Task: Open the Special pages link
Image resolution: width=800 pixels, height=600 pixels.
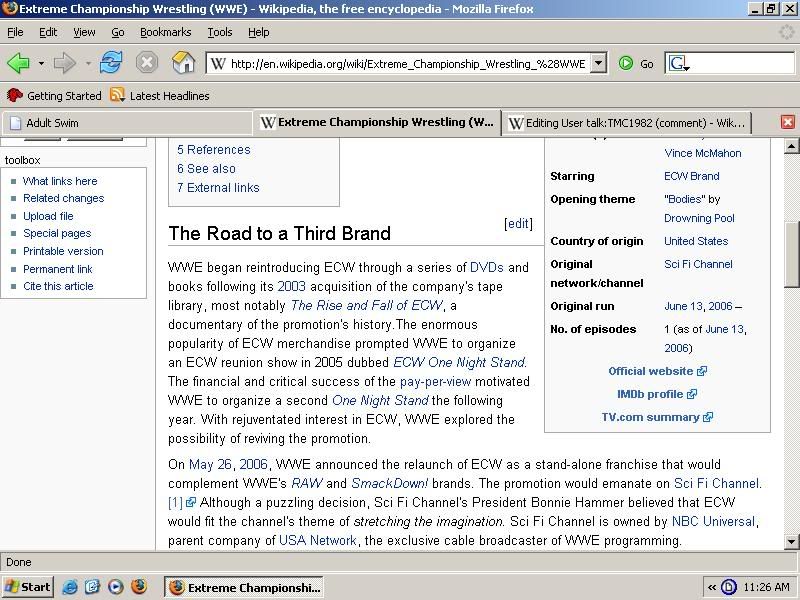Action: [x=57, y=233]
